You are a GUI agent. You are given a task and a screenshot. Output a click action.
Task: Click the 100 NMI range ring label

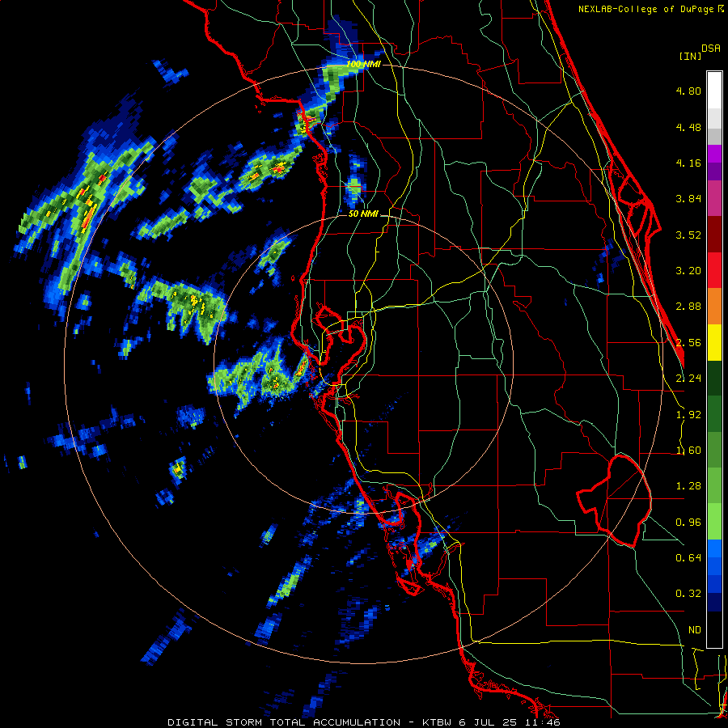(363, 64)
